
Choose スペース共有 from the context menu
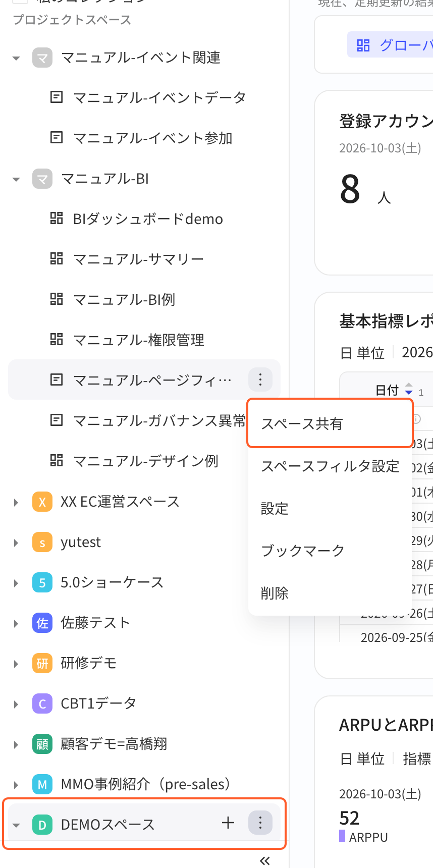tap(330, 423)
